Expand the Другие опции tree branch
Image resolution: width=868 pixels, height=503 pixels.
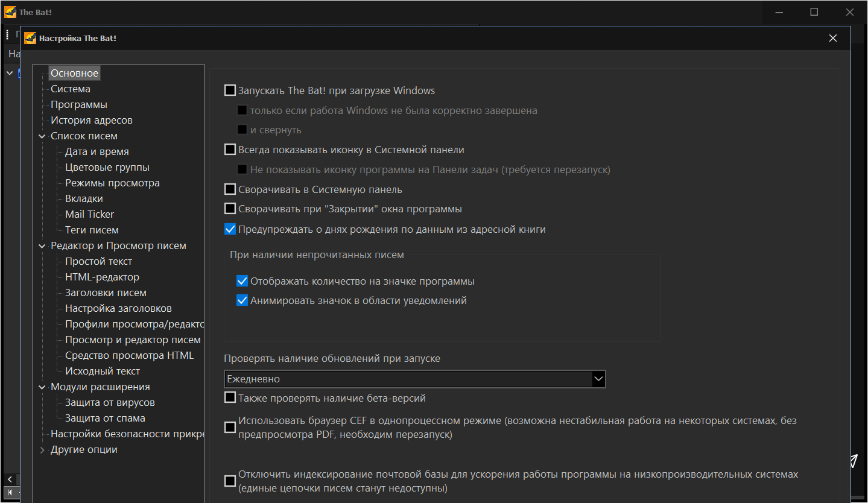tap(42, 450)
